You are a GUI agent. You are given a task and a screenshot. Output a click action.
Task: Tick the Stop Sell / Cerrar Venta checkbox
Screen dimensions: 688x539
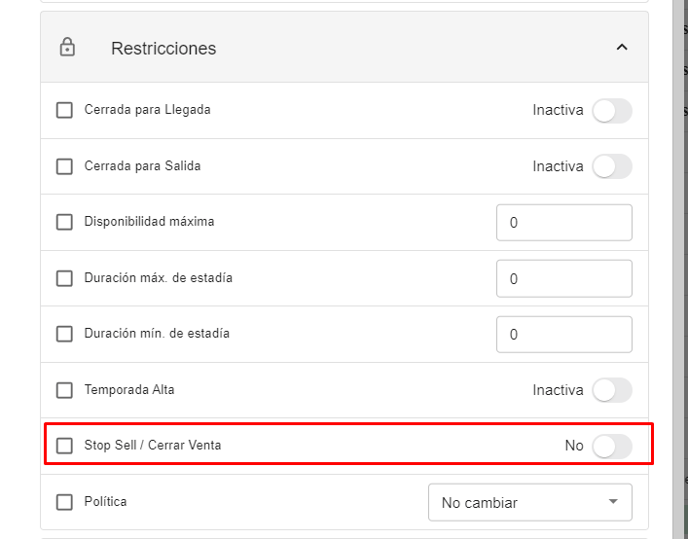click(x=65, y=446)
